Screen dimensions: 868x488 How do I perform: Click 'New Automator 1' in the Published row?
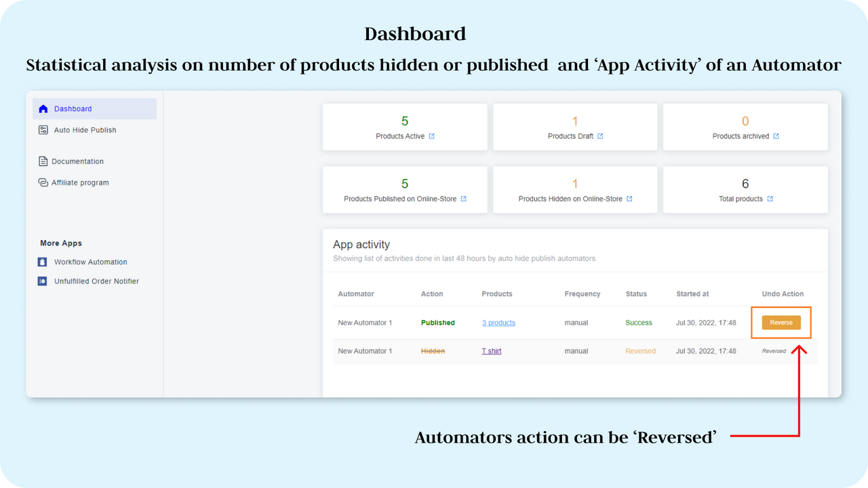click(365, 323)
